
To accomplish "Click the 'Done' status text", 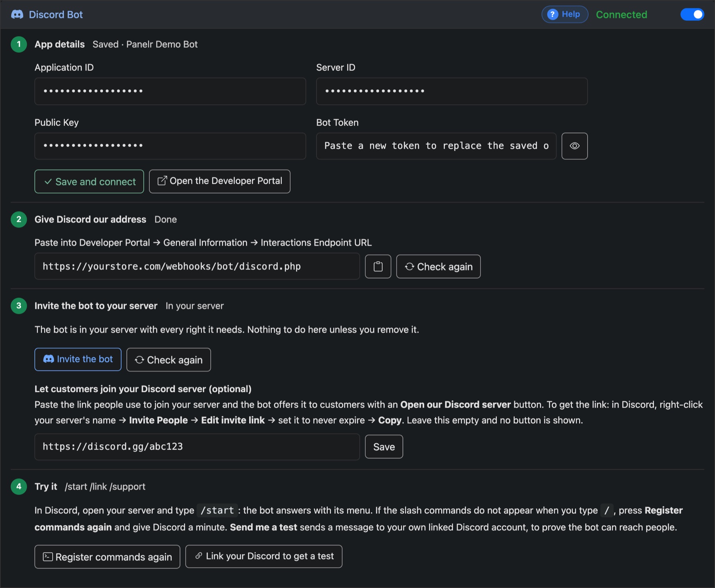I will click(166, 220).
